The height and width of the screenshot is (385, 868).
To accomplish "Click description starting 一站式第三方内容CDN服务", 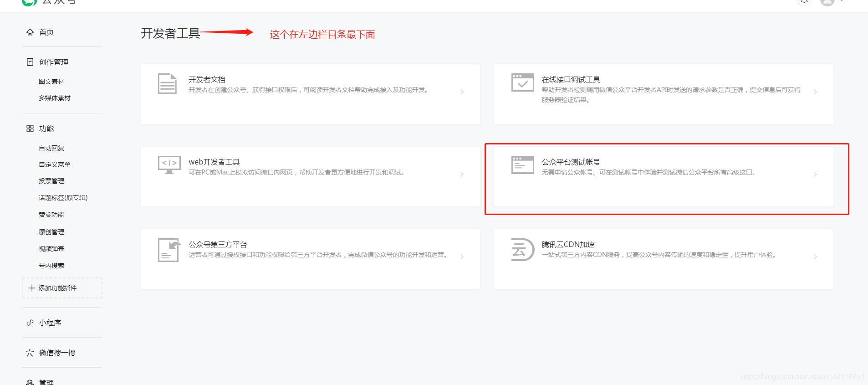I will tap(660, 255).
